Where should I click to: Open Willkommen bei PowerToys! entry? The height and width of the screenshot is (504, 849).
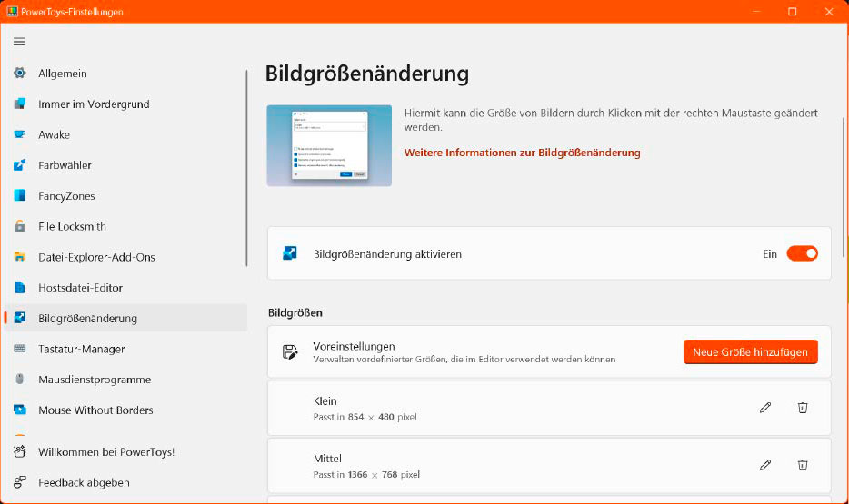point(125,451)
